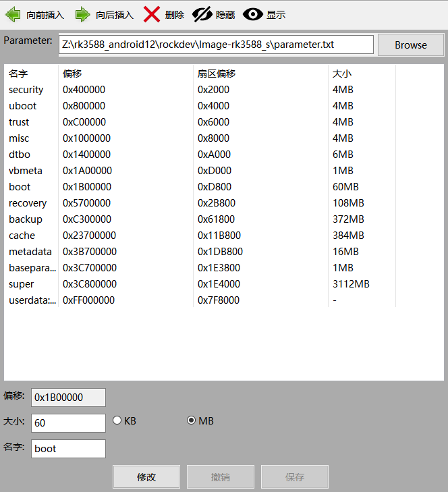Screen dimensions: 448x492
Task: Select the userdata partition row
Action: click(200, 300)
